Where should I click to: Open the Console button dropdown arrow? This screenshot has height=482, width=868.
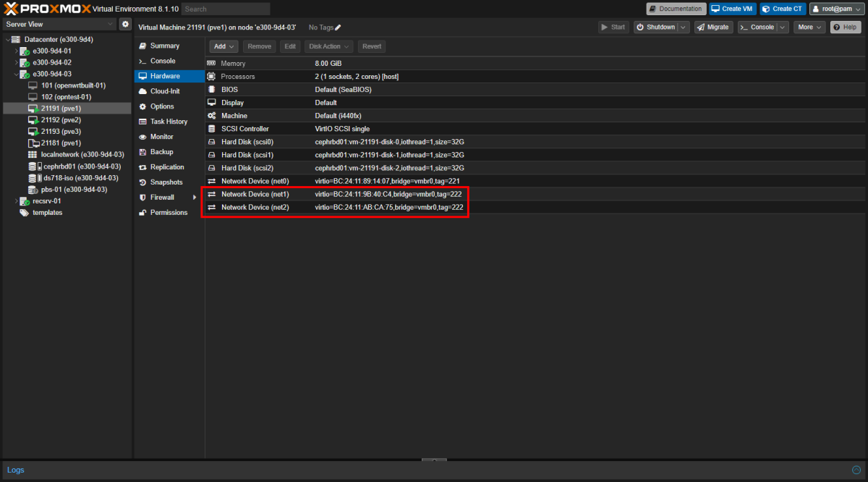(783, 27)
